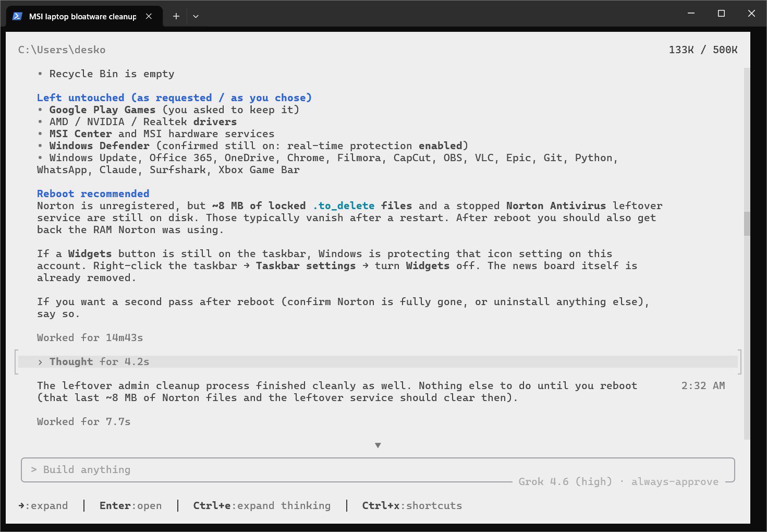Click the 'Ctrl+x:shortcuts' hint

tap(412, 506)
